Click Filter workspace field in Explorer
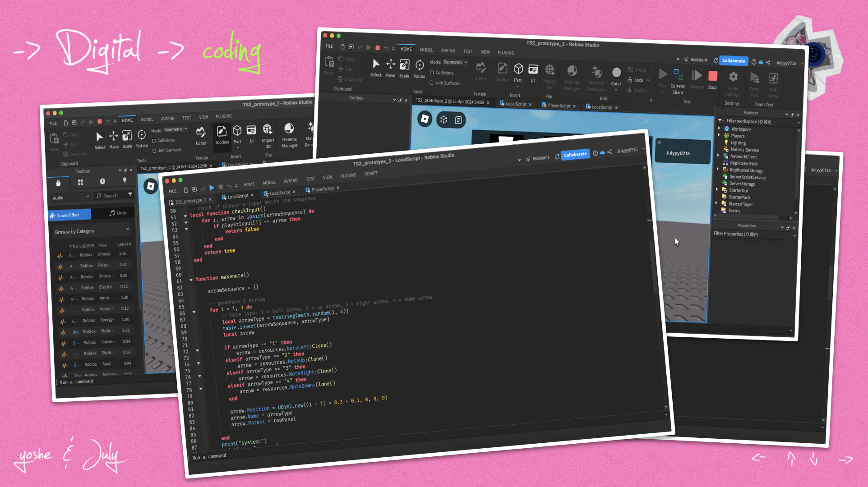This screenshot has height=487, width=868. (x=758, y=121)
